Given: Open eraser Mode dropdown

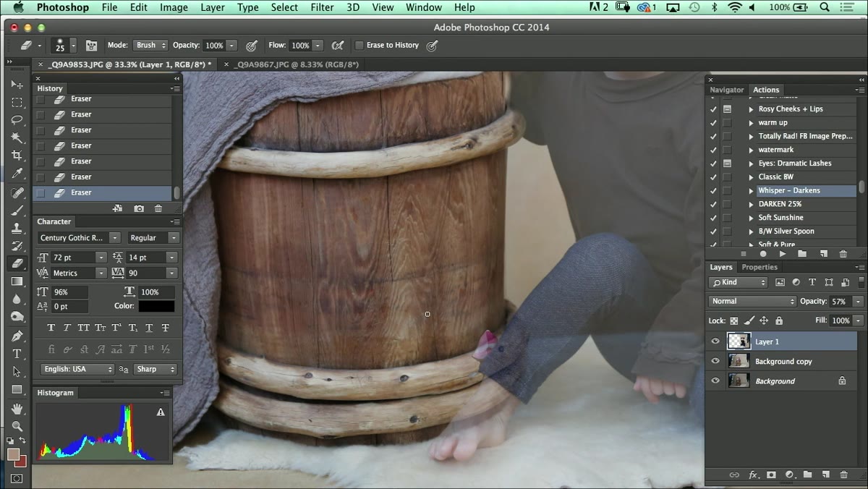Looking at the screenshot, I should (x=150, y=45).
